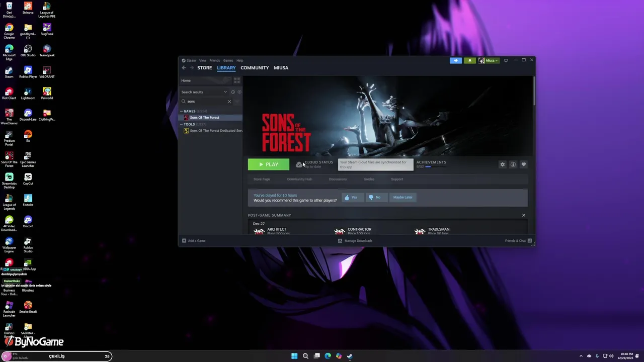Screen dimensions: 644x362
Task: Collapse the GAMES category
Action: click(182, 111)
